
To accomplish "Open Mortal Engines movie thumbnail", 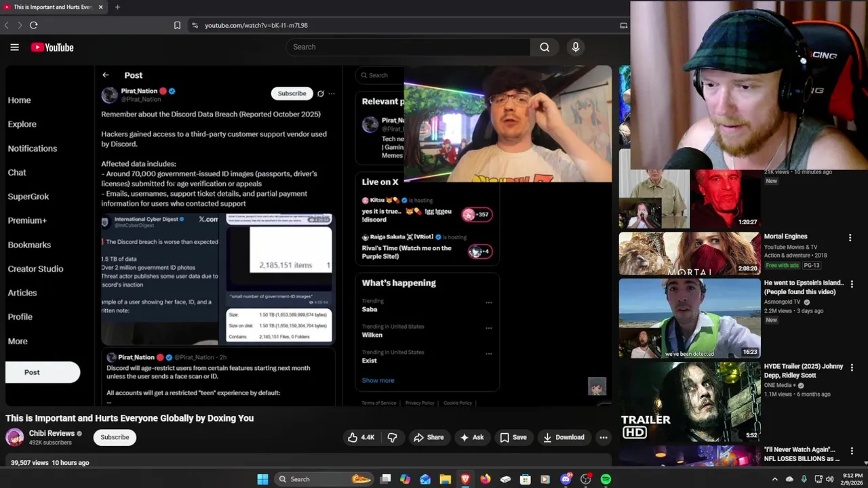I will pyautogui.click(x=689, y=253).
